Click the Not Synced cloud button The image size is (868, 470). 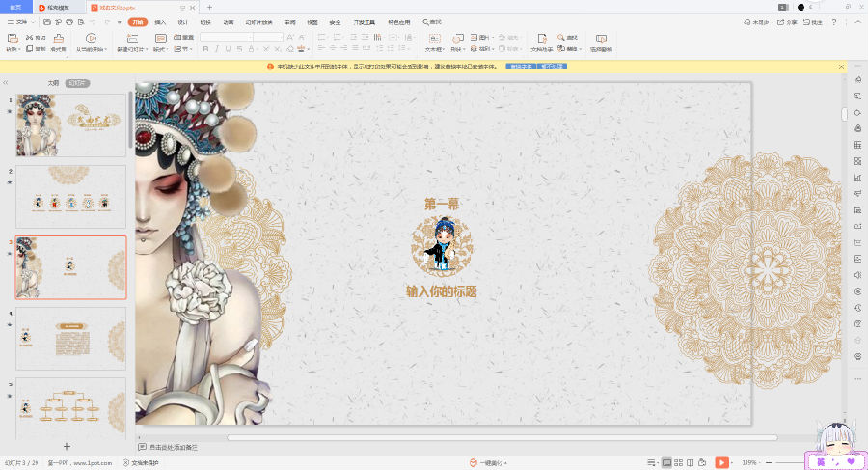[x=757, y=22]
